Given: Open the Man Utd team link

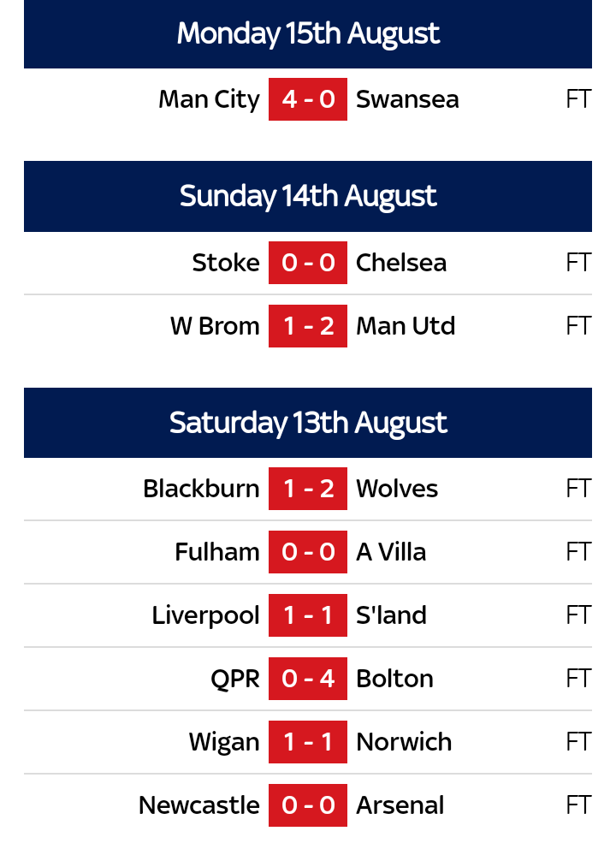Looking at the screenshot, I should pos(406,326).
